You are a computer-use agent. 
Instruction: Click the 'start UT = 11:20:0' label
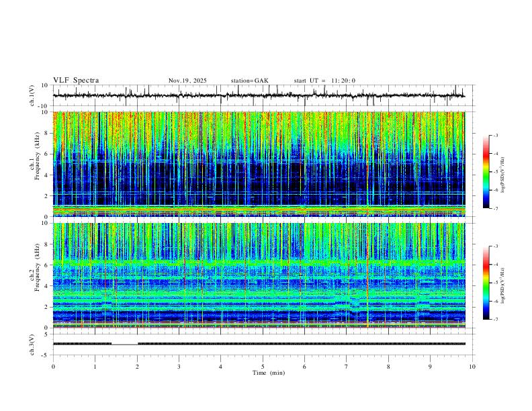tap(324, 81)
